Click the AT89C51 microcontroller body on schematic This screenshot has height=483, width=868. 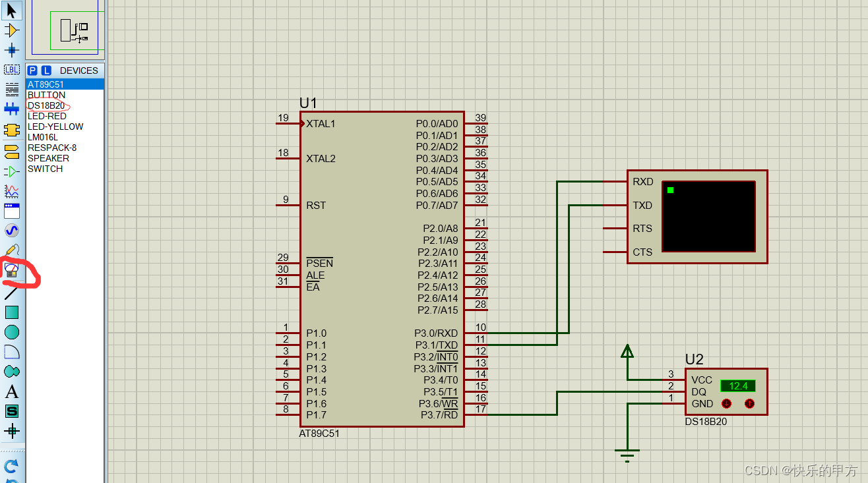381,269
